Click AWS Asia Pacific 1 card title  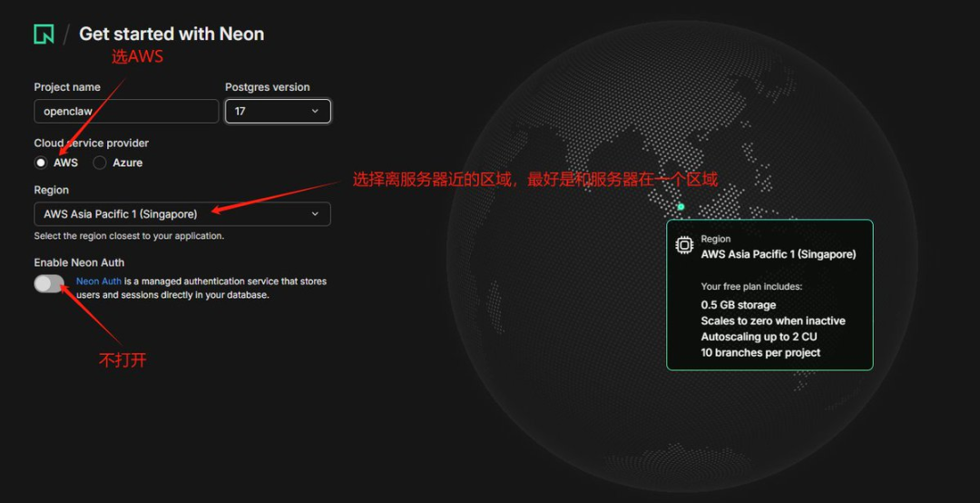coord(779,254)
